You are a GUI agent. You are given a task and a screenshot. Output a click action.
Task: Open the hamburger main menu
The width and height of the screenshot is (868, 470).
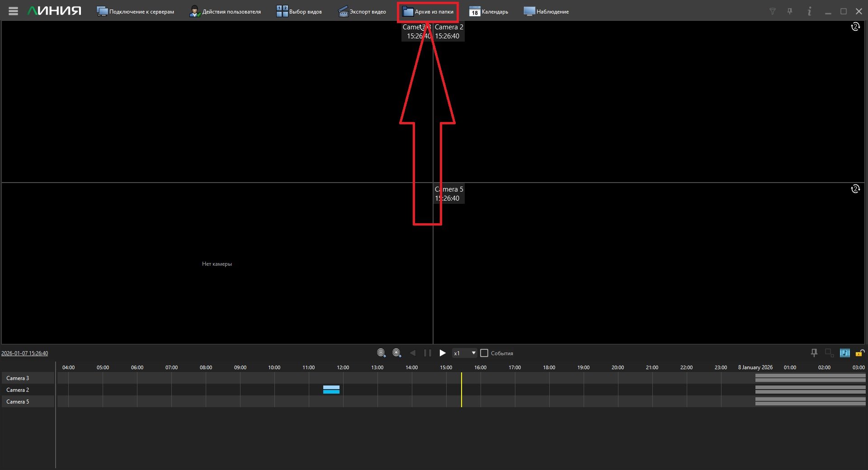[13, 11]
